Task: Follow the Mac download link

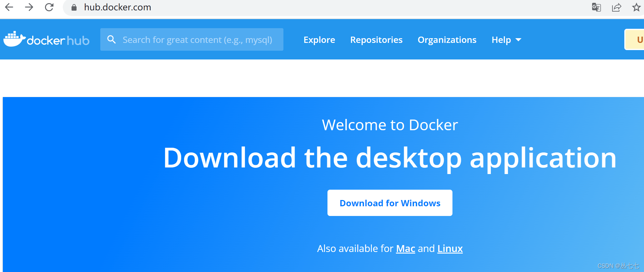Action: (405, 249)
